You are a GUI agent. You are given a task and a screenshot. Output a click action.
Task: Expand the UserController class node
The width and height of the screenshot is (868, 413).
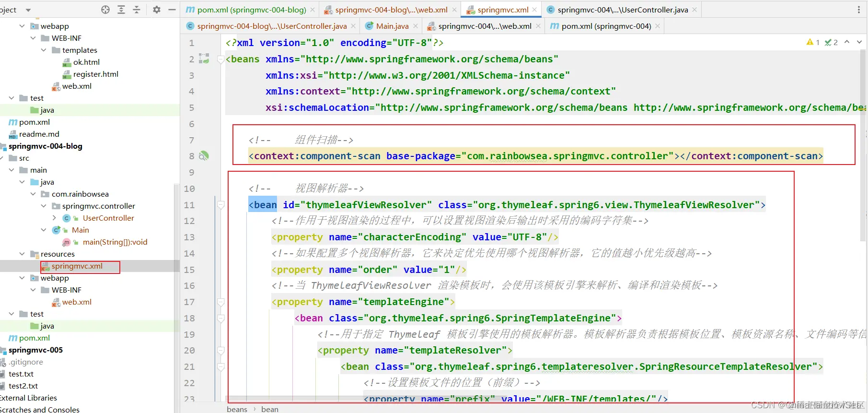click(x=54, y=218)
